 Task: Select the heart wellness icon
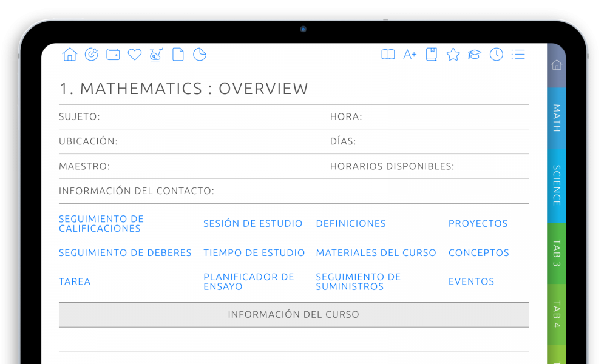coord(135,55)
